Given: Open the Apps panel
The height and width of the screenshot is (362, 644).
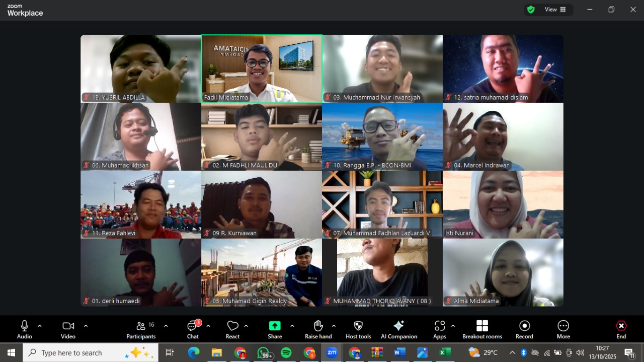Looking at the screenshot, I should (439, 329).
